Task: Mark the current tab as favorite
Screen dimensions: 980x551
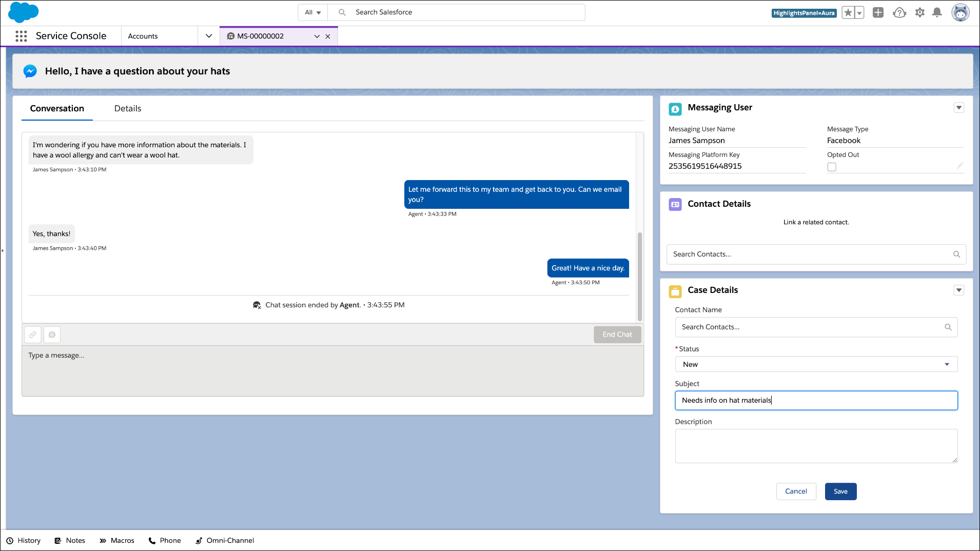Action: [848, 12]
